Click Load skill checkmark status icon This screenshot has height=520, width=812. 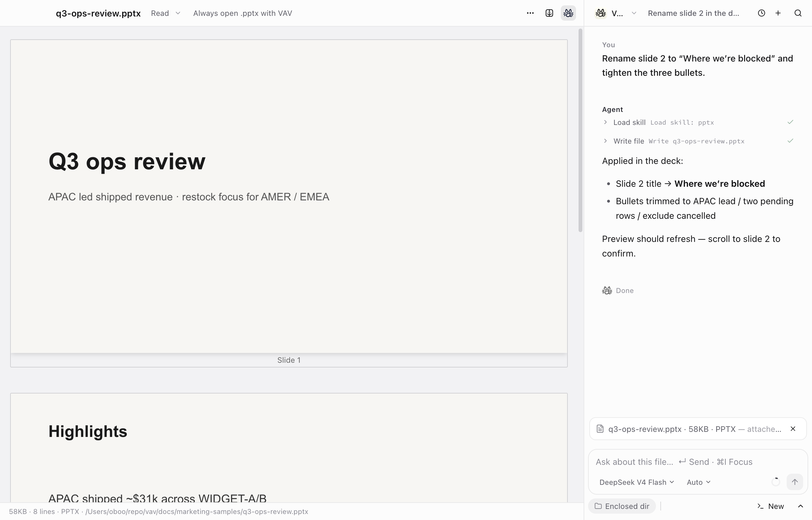(790, 122)
